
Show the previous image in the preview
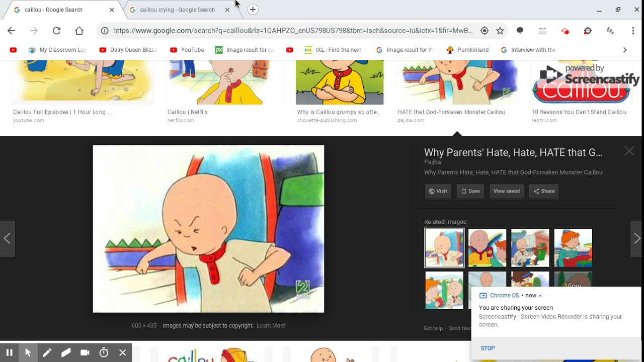pyautogui.click(x=7, y=239)
